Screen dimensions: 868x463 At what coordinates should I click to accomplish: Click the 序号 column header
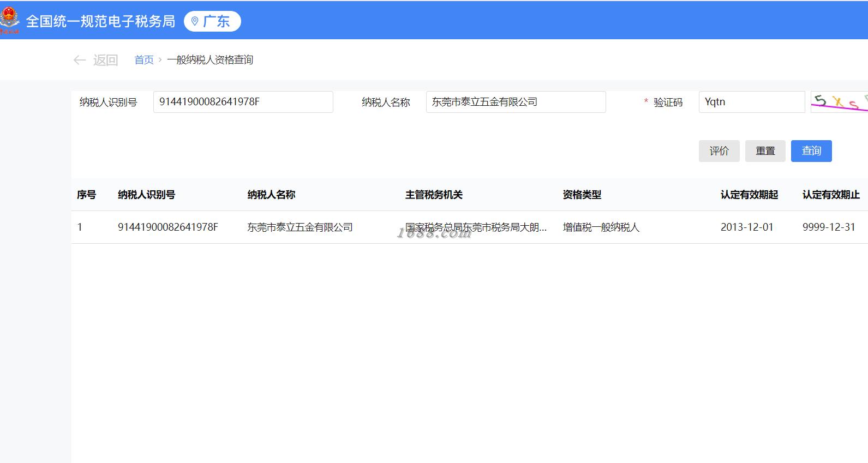pyautogui.click(x=86, y=195)
